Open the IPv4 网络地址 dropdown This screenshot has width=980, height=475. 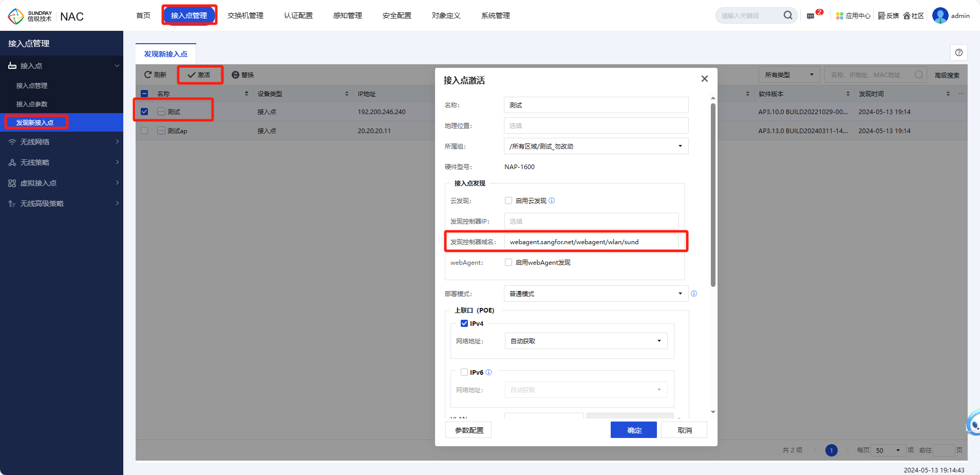pos(586,341)
